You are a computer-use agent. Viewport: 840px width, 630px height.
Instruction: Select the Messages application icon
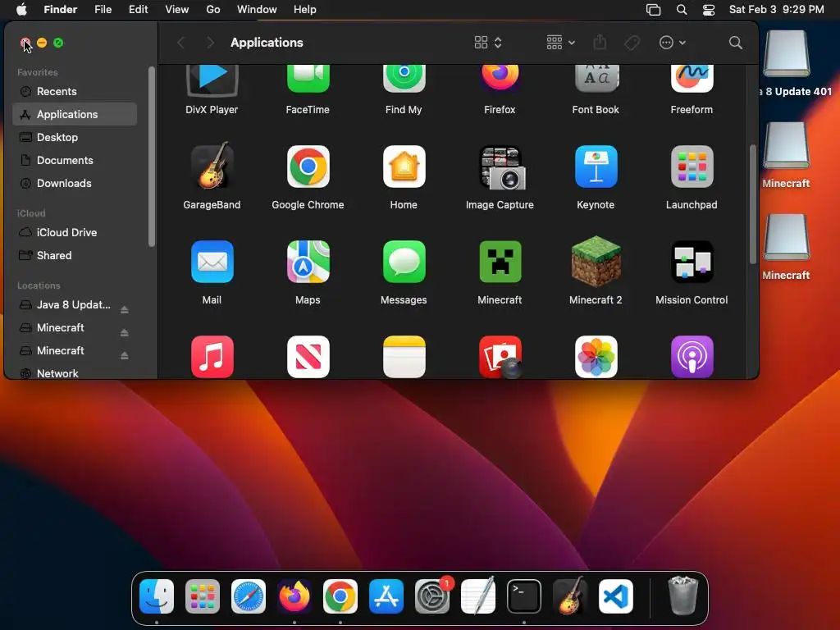pos(404,262)
